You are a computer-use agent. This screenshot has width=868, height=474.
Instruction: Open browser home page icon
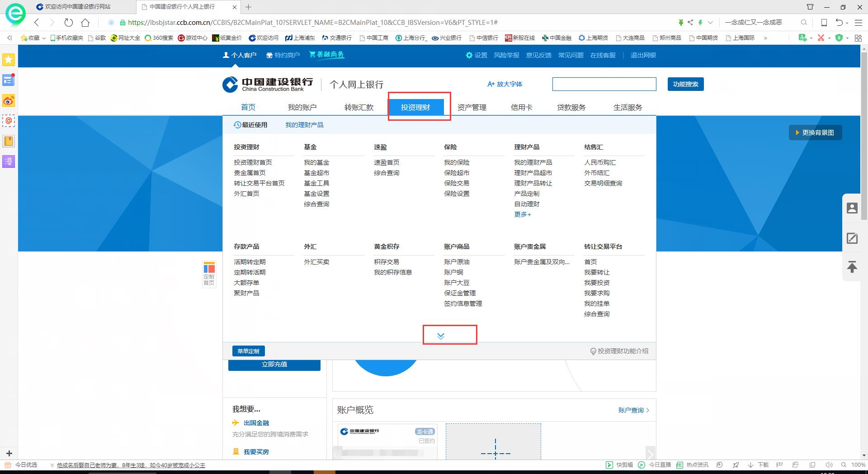85,22
